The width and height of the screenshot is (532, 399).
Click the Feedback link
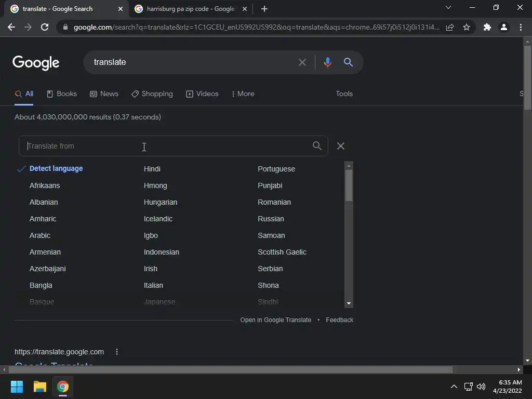[x=339, y=320]
